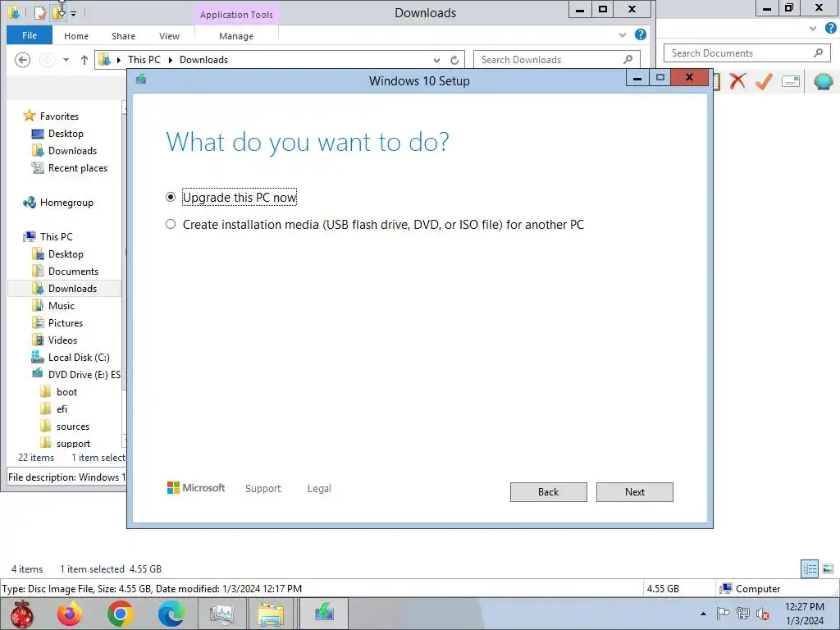Select Homegroup in navigation pane

[x=66, y=203]
